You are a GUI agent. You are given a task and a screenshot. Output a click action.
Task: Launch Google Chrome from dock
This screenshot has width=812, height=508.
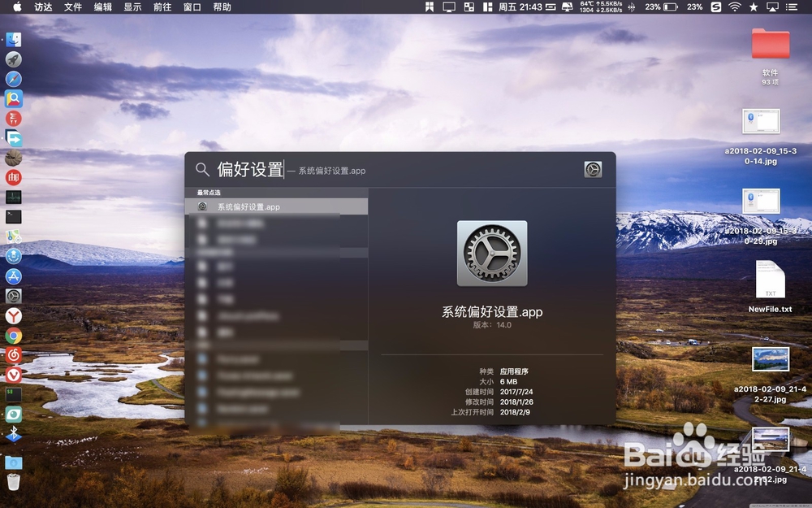[14, 336]
